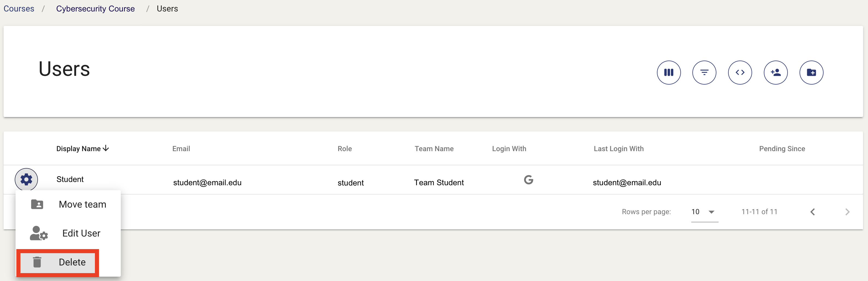Navigate to Cybersecurity Course breadcrumb
This screenshot has width=868, height=281.
coord(95,9)
